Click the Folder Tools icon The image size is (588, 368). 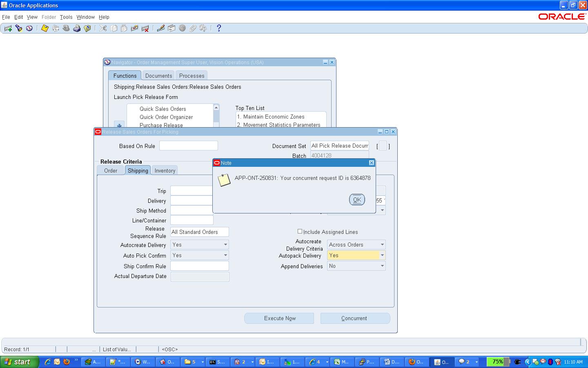pos(203,28)
